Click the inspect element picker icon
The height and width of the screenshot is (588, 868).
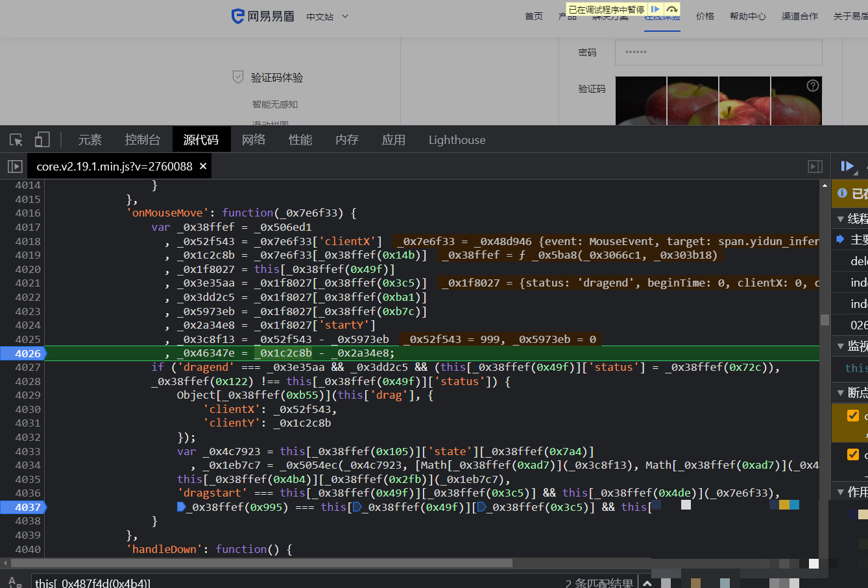point(16,140)
